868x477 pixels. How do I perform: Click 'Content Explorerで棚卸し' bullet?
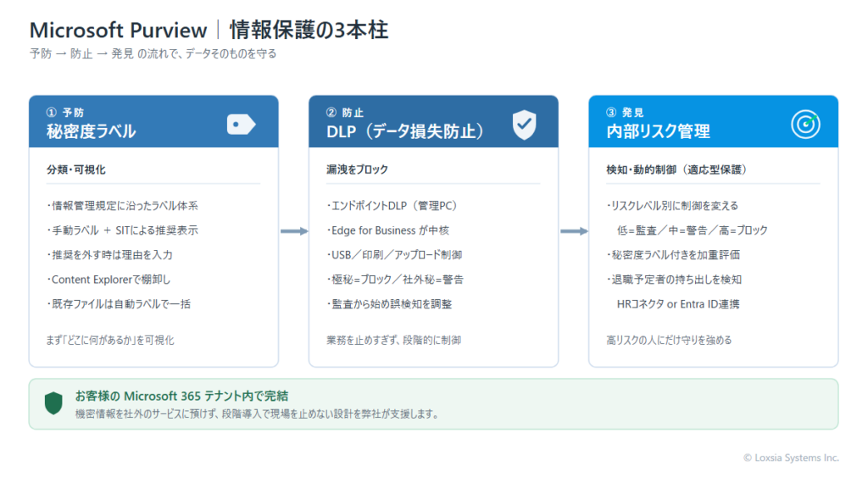(x=108, y=280)
